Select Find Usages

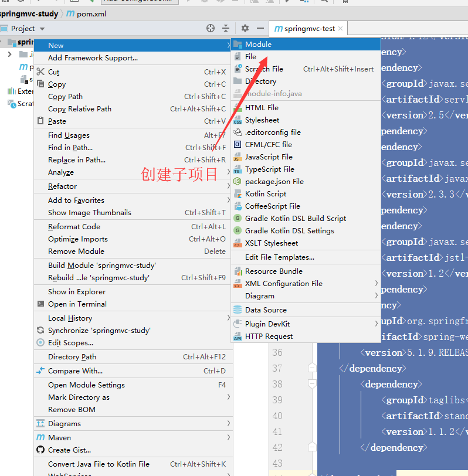tap(133, 135)
